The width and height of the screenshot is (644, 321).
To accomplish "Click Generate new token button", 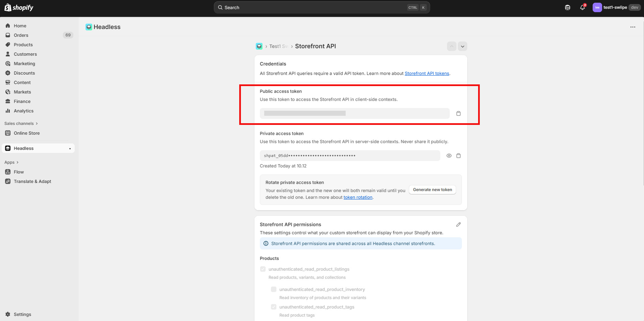I will 432,190.
